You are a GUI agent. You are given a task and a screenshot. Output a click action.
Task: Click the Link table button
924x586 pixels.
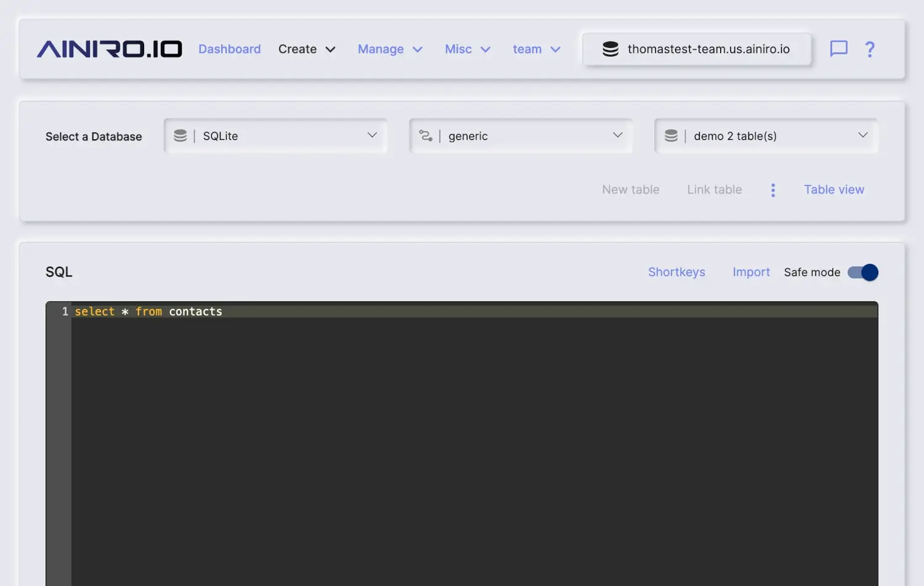point(715,190)
